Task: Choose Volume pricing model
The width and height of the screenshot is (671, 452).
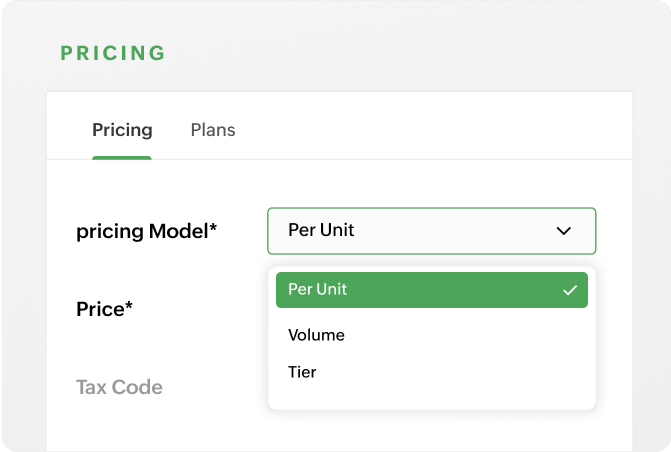Action: click(316, 335)
